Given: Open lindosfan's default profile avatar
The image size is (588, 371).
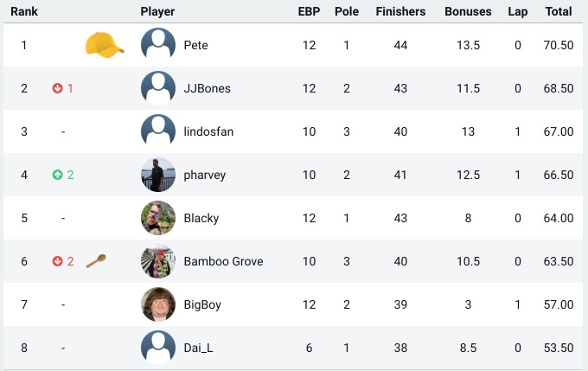Looking at the screenshot, I should click(x=158, y=131).
